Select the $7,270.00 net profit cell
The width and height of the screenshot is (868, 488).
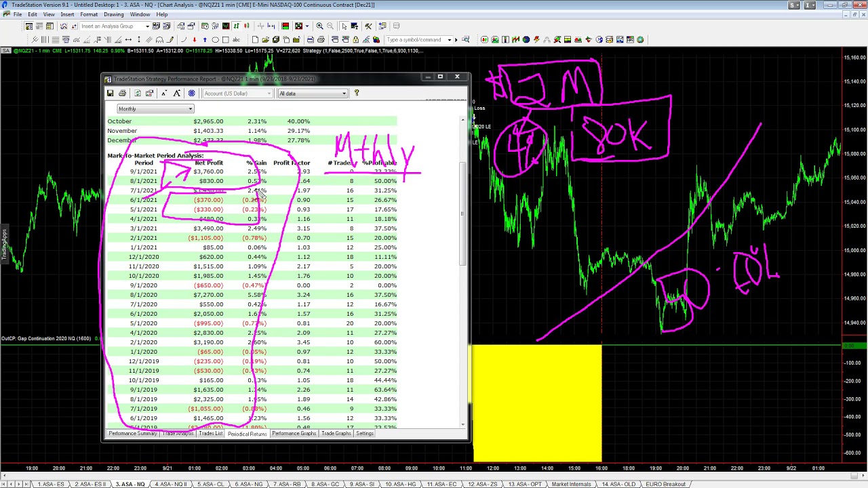208,295
